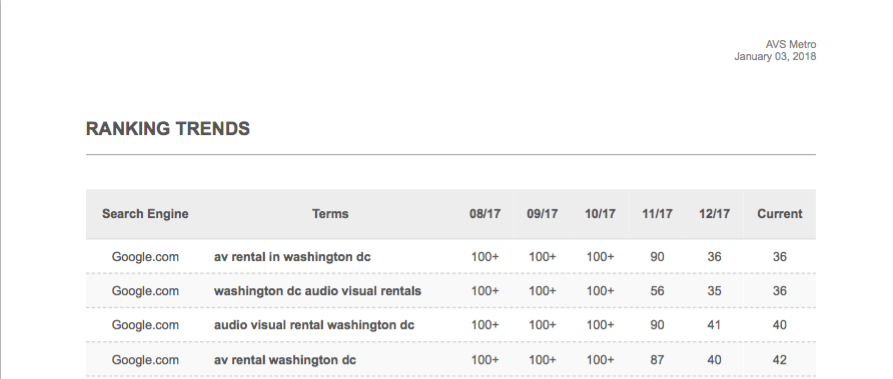
Task: Click 10/17 value for 'av rental washington dc'
Action: [600, 360]
